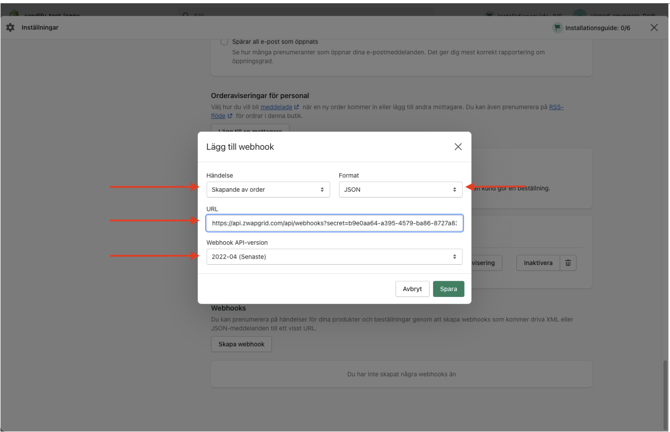The height and width of the screenshot is (432, 670).
Task: Click the Installationsguide: 0/6 label
Action: click(x=598, y=28)
